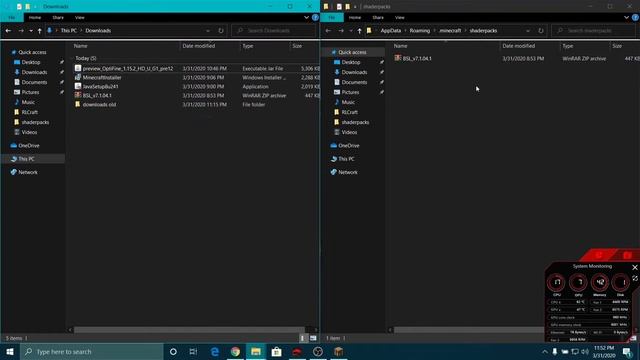The height and width of the screenshot is (360, 640).
Task: Click the Search Downloads field
Action: pos(274,31)
